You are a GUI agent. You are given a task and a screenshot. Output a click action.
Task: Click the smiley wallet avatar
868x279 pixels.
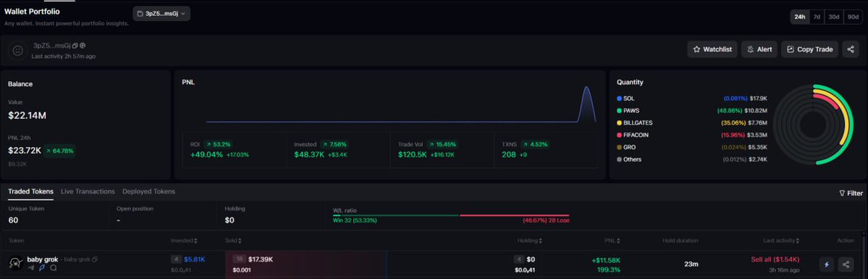[18, 51]
